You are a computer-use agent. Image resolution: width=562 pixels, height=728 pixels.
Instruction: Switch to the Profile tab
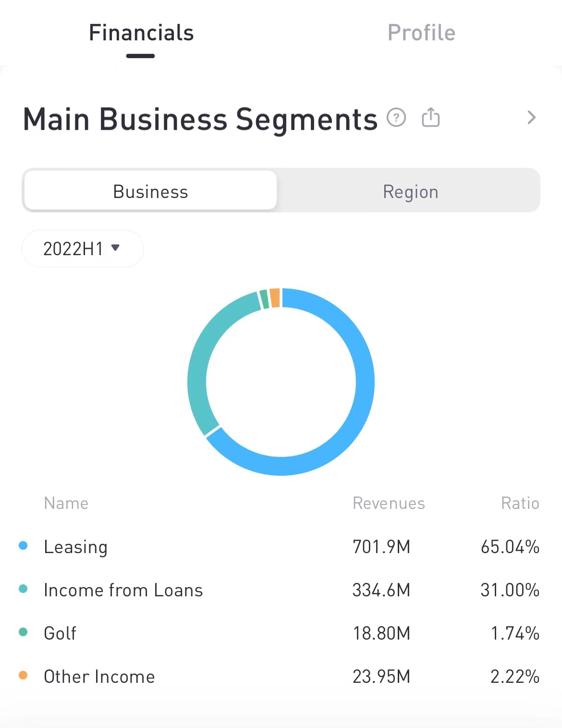coord(421,33)
